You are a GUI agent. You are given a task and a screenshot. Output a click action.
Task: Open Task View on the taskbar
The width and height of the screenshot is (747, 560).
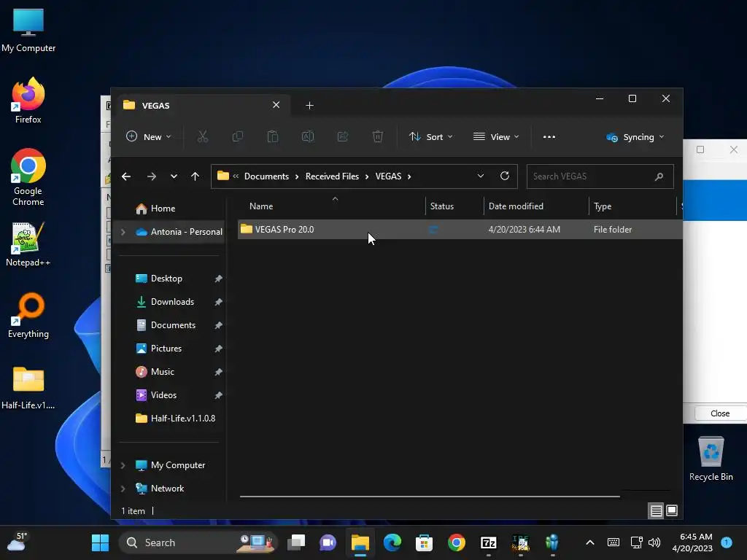point(296,542)
